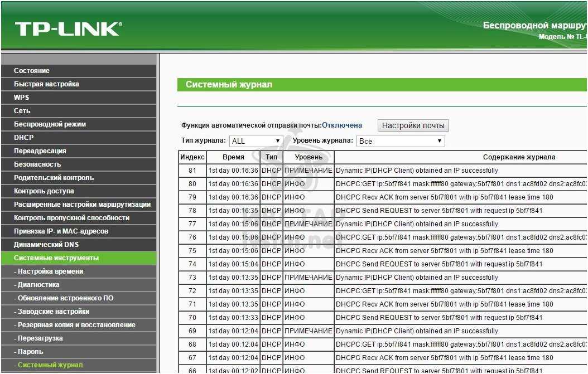Select Динамический DNS menu item
The height and width of the screenshot is (374, 588).
[x=46, y=245]
